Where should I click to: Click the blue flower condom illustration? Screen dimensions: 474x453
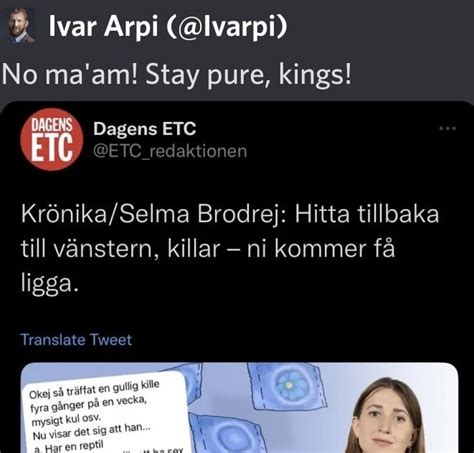(287, 386)
